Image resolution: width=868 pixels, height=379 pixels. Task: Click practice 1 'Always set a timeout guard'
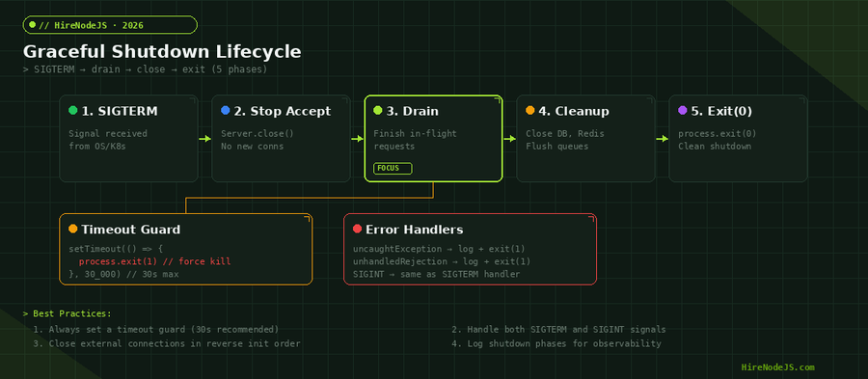(155, 330)
